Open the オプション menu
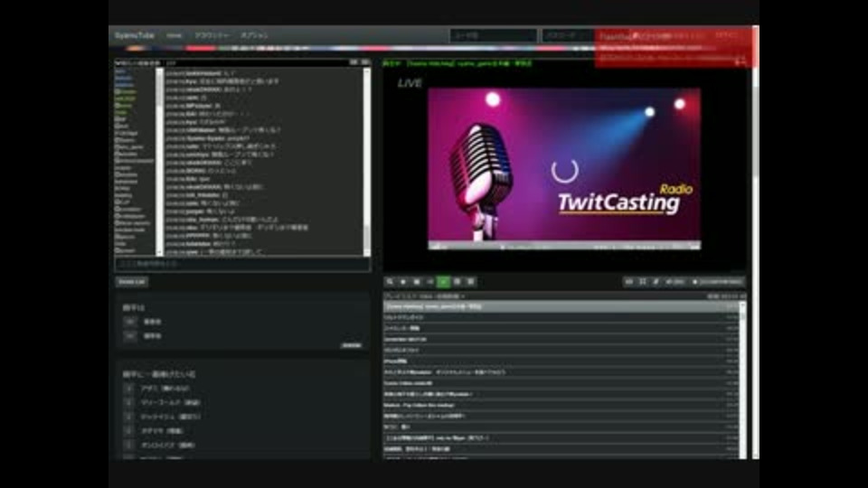This screenshot has width=868, height=488. click(255, 35)
